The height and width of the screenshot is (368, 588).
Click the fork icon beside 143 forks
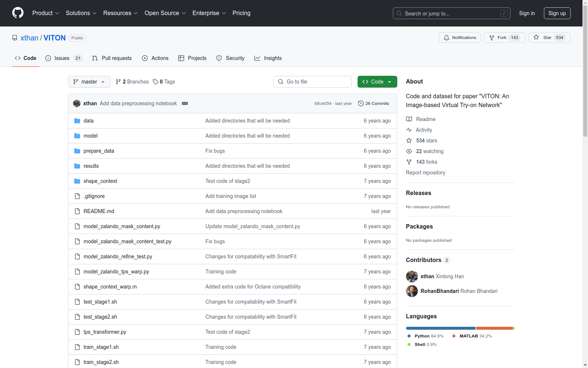click(x=409, y=162)
